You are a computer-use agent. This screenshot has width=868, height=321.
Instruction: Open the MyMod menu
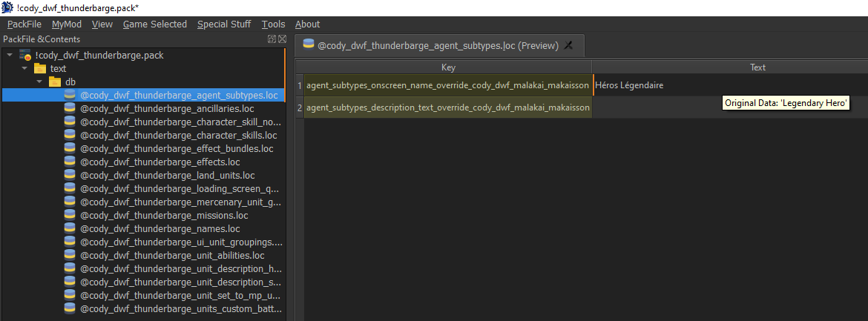pos(67,24)
